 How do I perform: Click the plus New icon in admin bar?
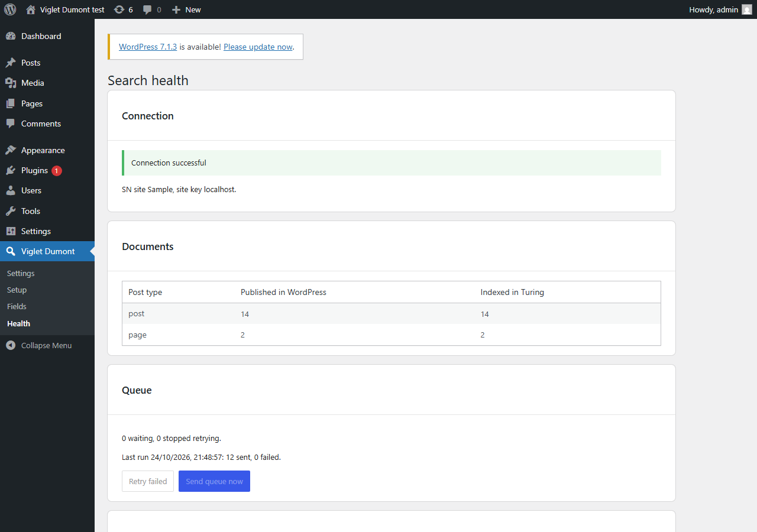point(176,9)
